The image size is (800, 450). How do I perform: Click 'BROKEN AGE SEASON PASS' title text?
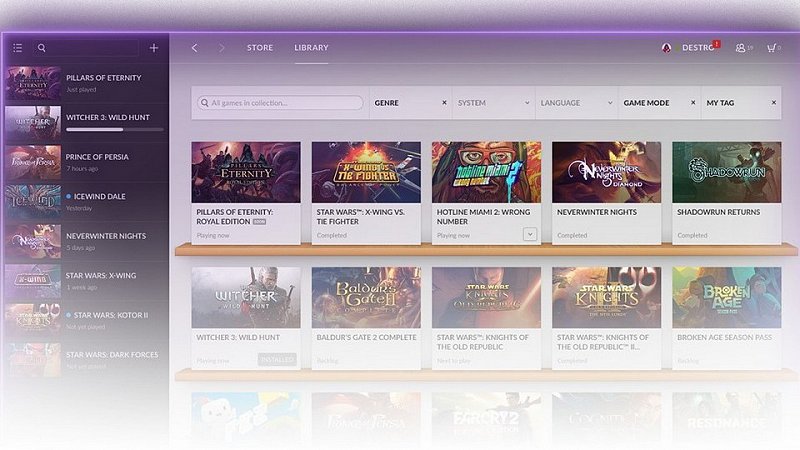[724, 337]
